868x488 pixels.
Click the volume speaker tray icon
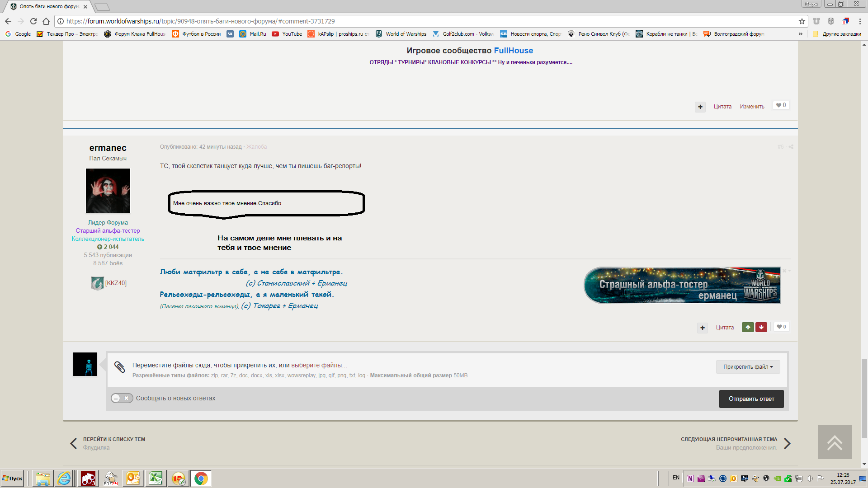click(810, 479)
